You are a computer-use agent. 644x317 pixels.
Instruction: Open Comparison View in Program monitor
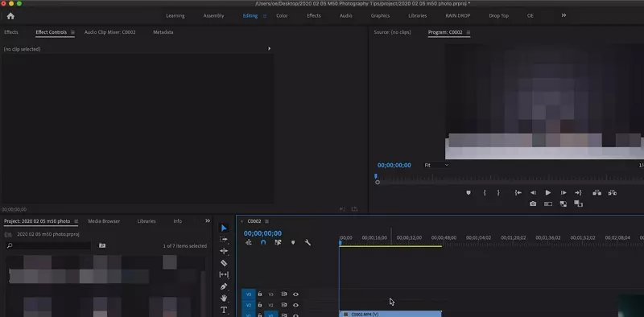[x=548, y=204]
